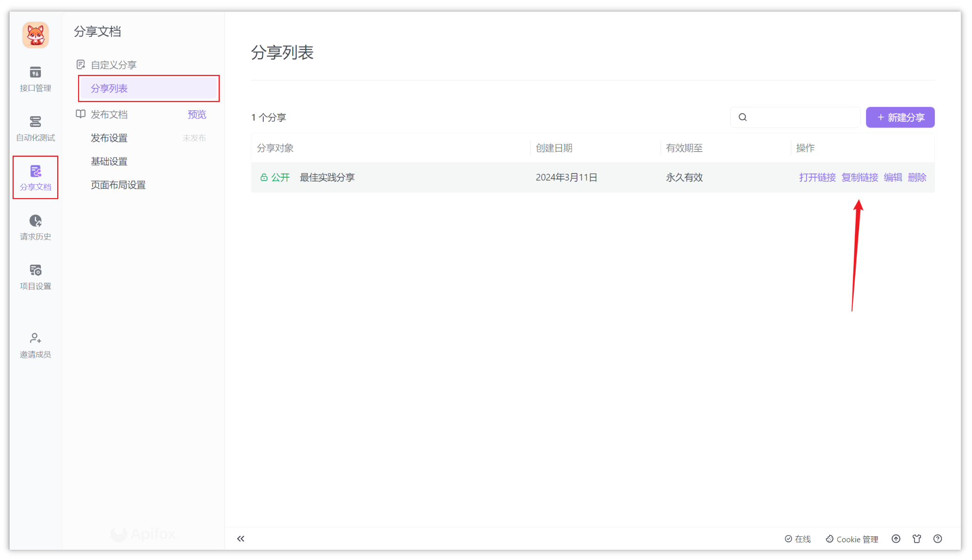The width and height of the screenshot is (972, 560).
Task: Click the theme shirt icon at bottom right
Action: [x=917, y=539]
